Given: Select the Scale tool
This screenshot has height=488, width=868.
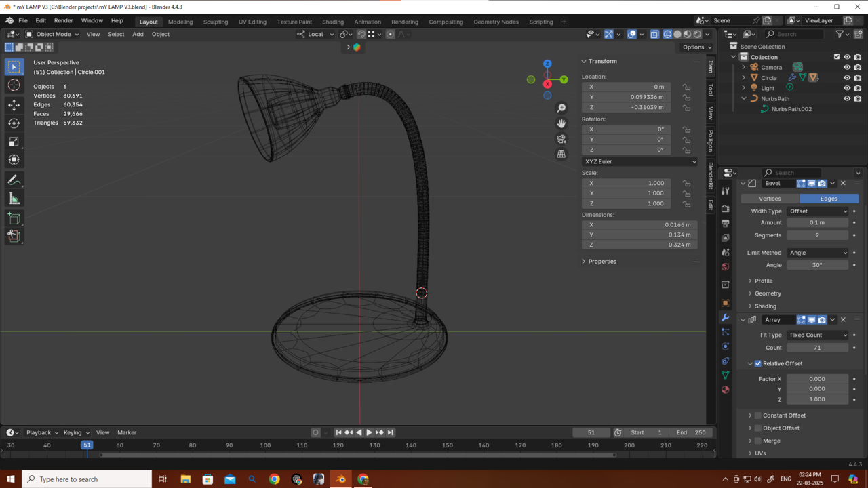Looking at the screenshot, I should 14,142.
